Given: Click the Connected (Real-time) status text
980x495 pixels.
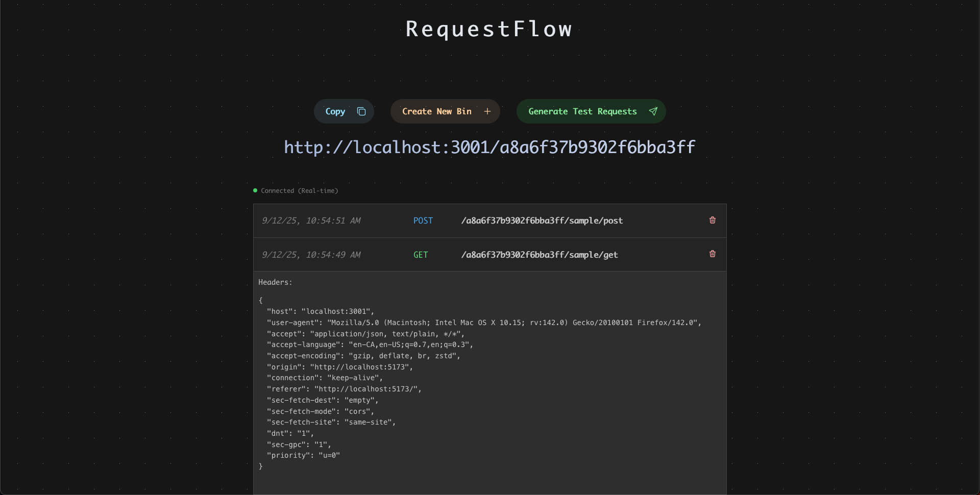Looking at the screenshot, I should coord(300,191).
